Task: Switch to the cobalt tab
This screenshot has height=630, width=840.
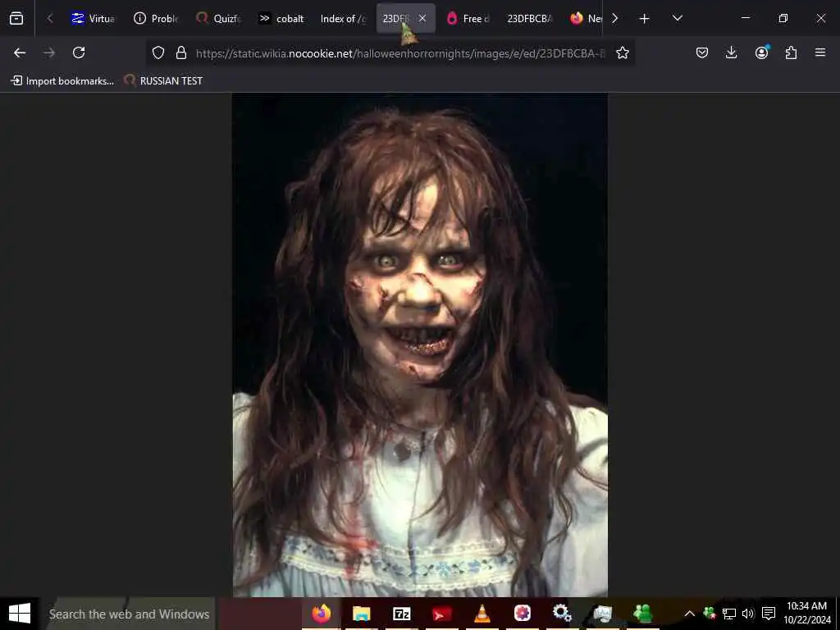Action: click(281, 19)
